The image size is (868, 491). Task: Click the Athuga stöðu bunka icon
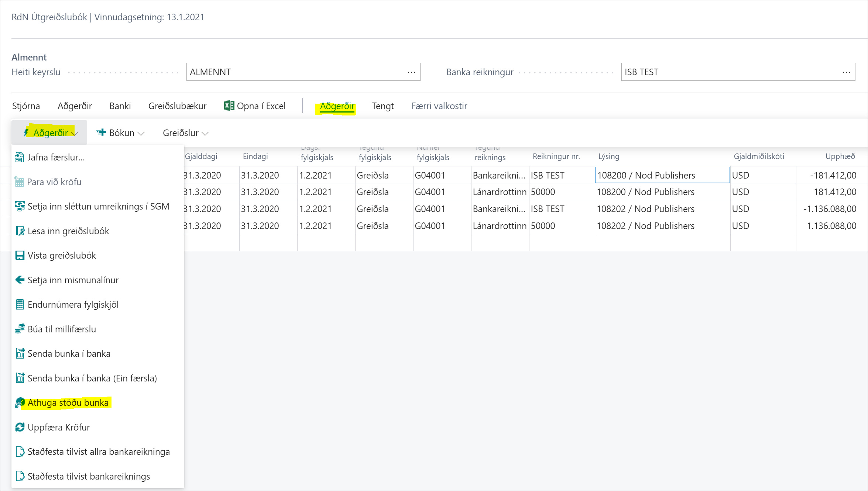point(20,402)
